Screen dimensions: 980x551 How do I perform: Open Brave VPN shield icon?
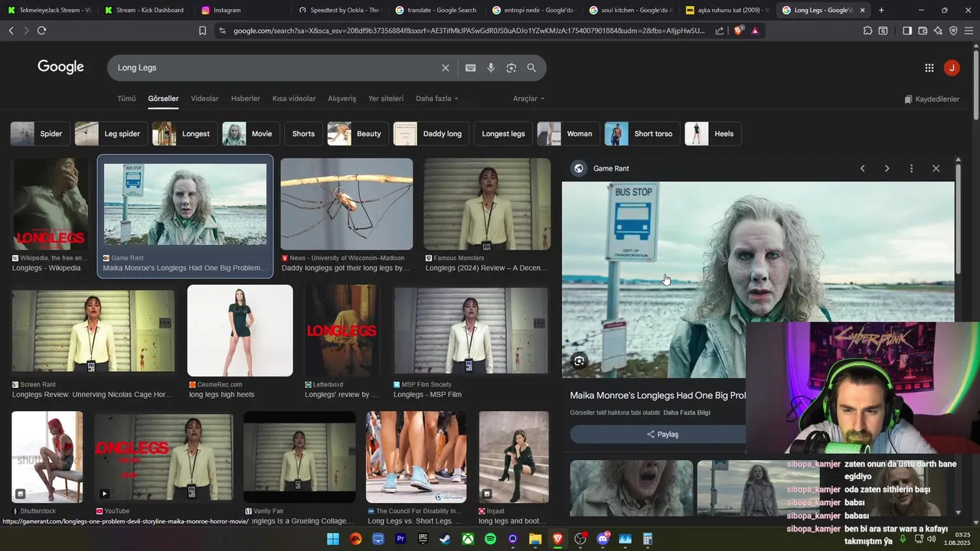[953, 31]
